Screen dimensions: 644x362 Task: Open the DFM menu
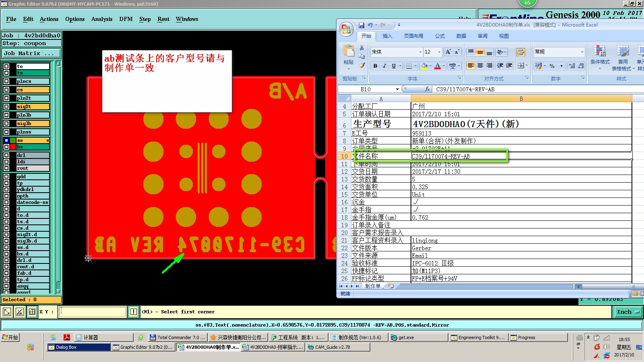click(x=126, y=19)
